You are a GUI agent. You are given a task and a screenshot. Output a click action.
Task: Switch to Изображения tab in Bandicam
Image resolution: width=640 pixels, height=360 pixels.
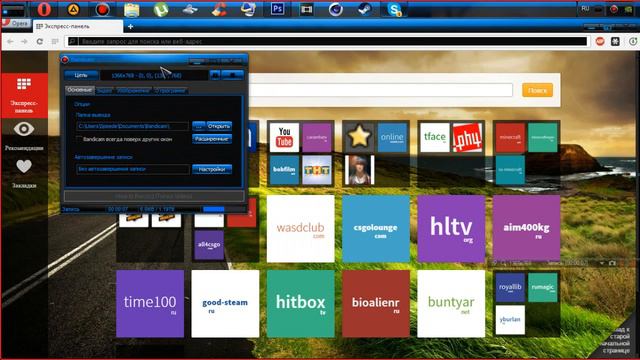coord(133,90)
